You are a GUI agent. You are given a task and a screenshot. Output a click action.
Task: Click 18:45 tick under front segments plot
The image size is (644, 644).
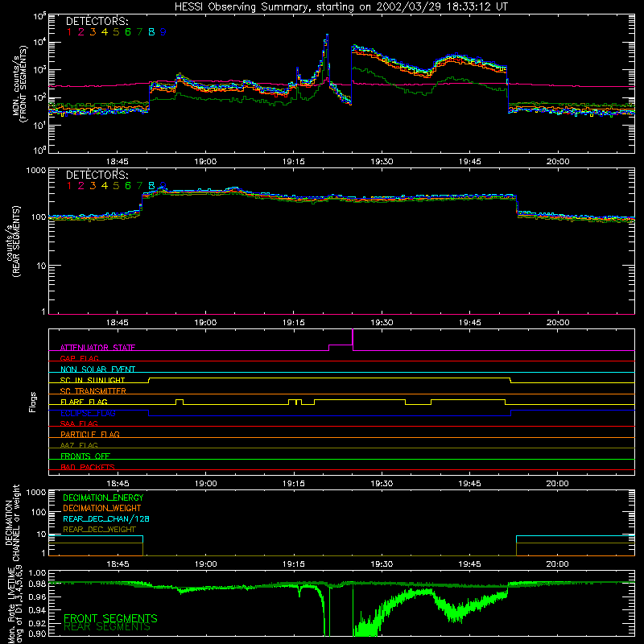(118, 162)
